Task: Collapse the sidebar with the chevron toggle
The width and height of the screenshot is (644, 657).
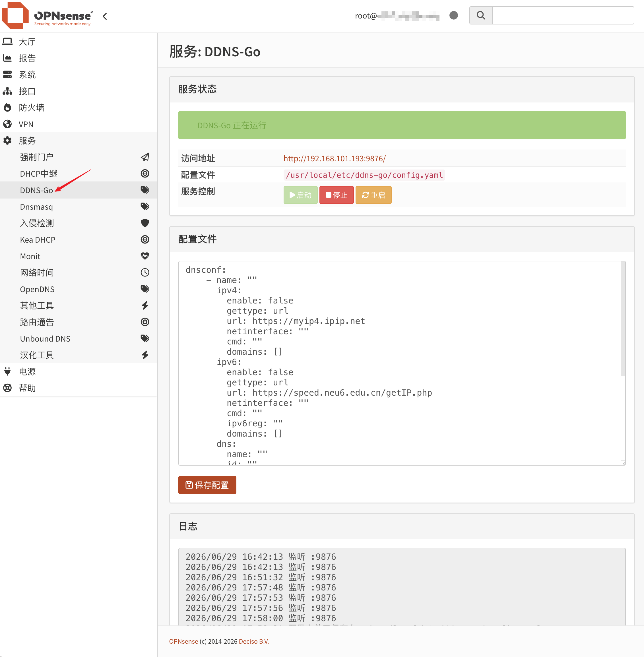Action: [105, 16]
